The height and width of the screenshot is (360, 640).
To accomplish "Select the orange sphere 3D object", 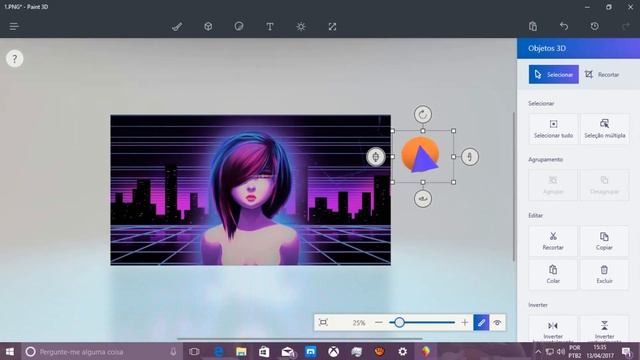I will 420,155.
